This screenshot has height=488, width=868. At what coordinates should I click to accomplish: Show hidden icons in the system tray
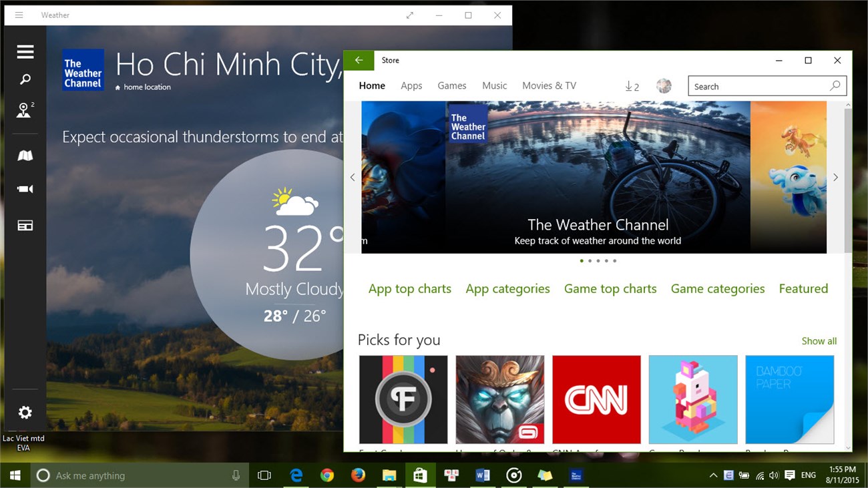713,475
